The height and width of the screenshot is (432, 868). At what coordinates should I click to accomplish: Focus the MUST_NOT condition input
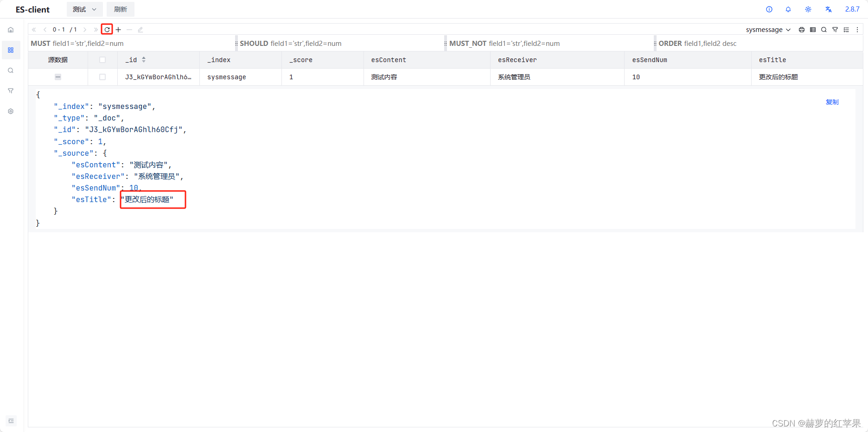[550, 44]
